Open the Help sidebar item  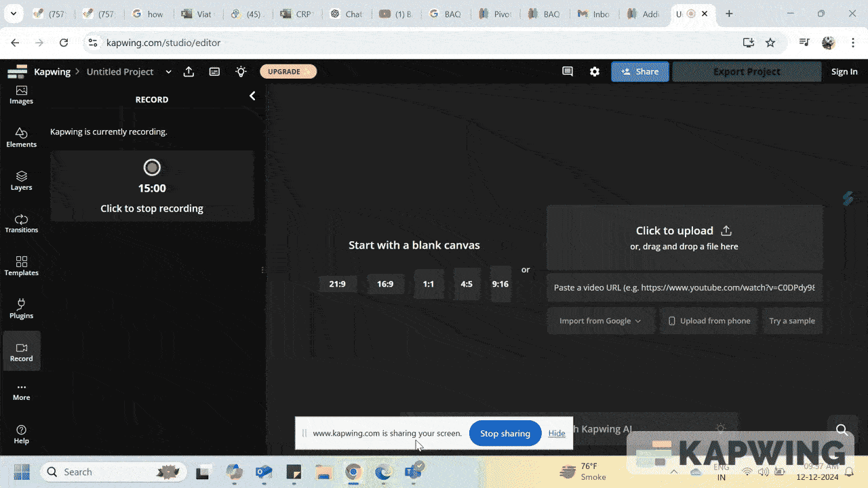pos(21,434)
